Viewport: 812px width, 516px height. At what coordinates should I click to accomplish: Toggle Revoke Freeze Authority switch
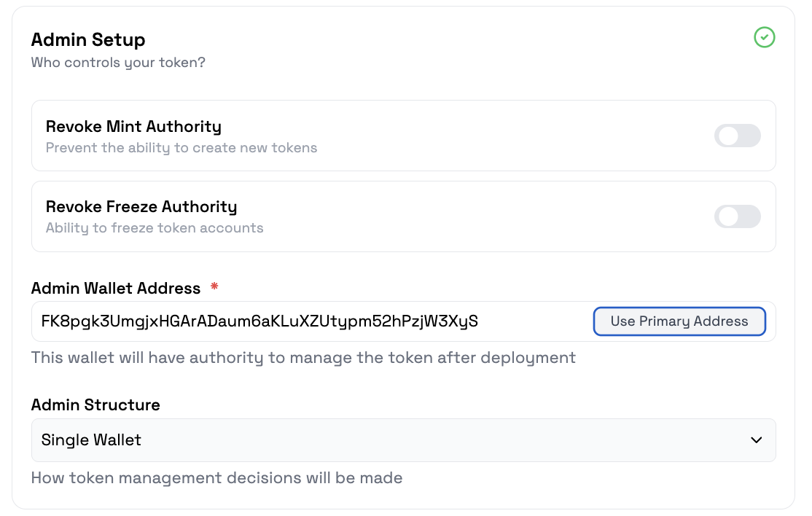[x=737, y=216]
